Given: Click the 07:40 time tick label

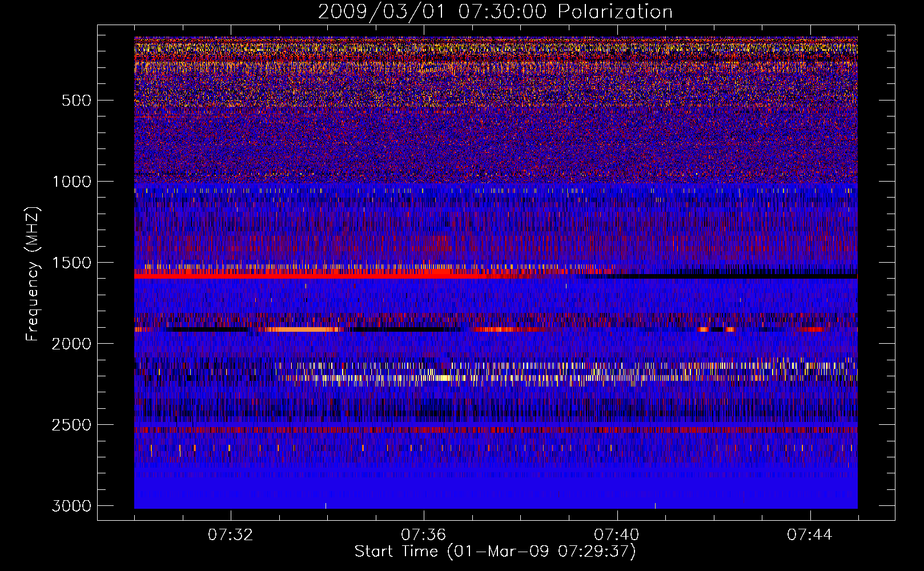Looking at the screenshot, I should click(x=617, y=535).
